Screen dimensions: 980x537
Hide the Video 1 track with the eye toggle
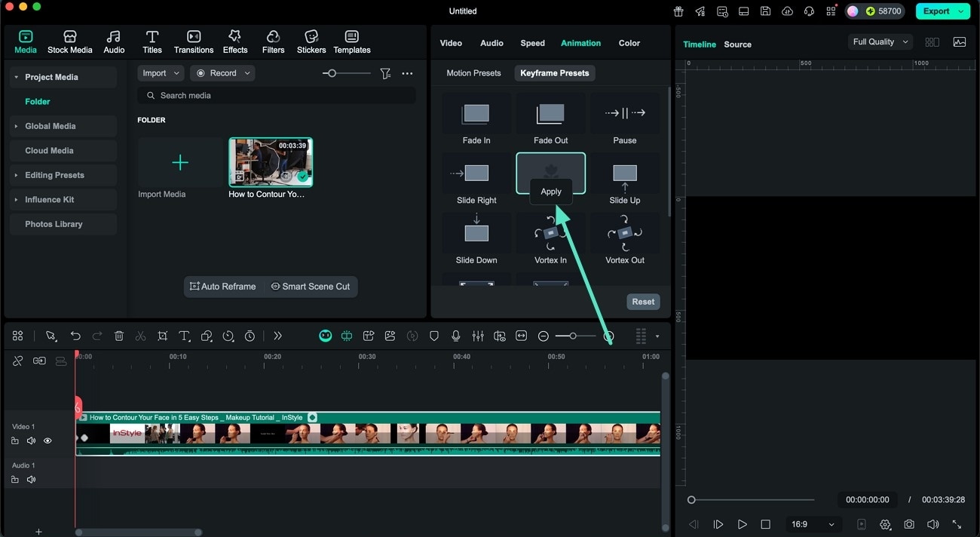pyautogui.click(x=47, y=440)
